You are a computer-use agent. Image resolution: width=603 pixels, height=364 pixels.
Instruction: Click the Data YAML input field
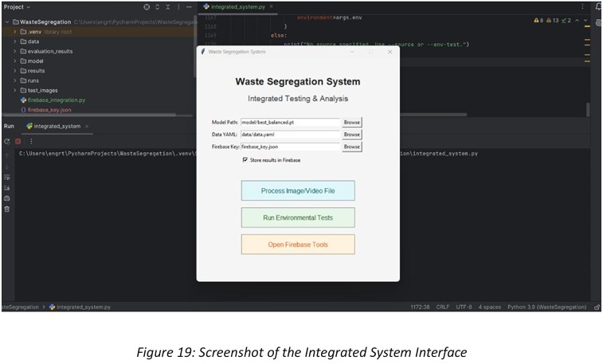[290, 135]
